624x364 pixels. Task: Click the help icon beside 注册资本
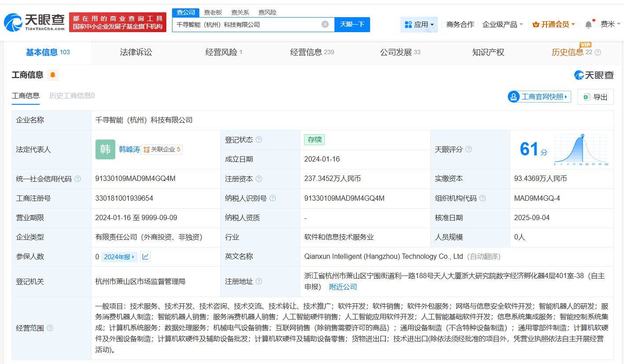point(259,179)
